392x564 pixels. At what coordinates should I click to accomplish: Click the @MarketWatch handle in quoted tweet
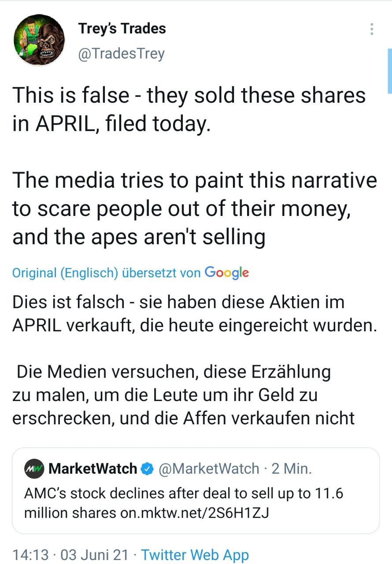(x=208, y=468)
